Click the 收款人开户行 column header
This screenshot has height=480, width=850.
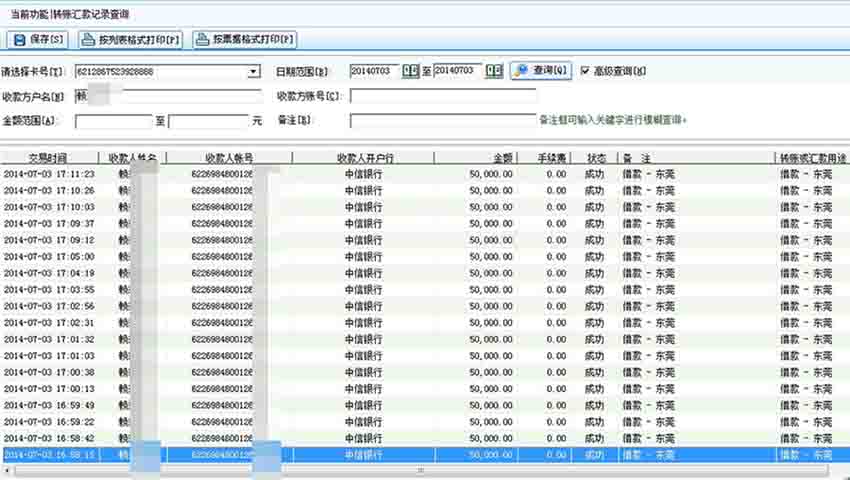363,158
